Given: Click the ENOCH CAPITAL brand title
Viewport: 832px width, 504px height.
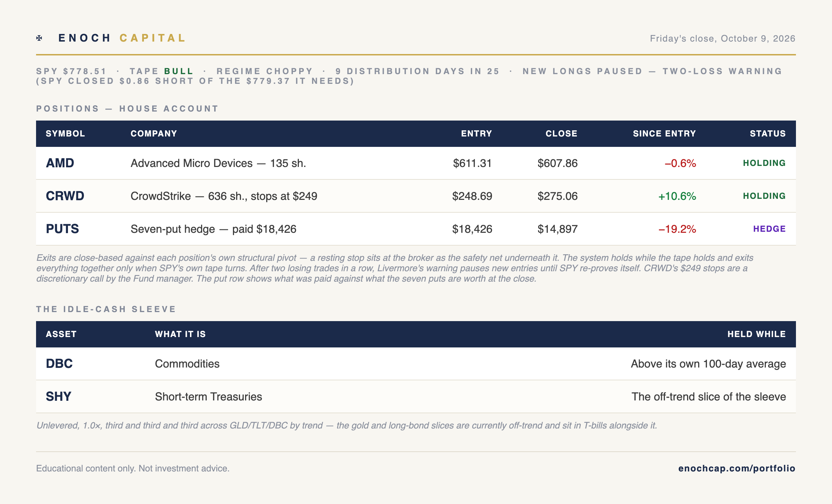Looking at the screenshot, I should (122, 38).
